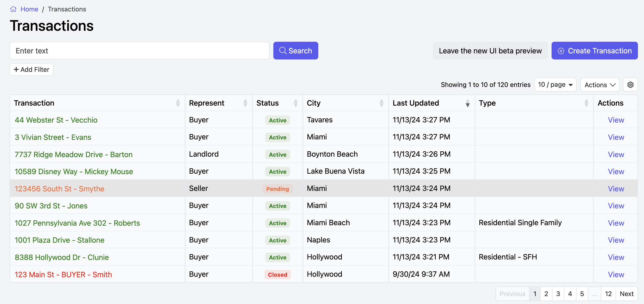Image resolution: width=644 pixels, height=304 pixels.
Task: Click the home icon in breadcrumb
Action: pos(13,9)
